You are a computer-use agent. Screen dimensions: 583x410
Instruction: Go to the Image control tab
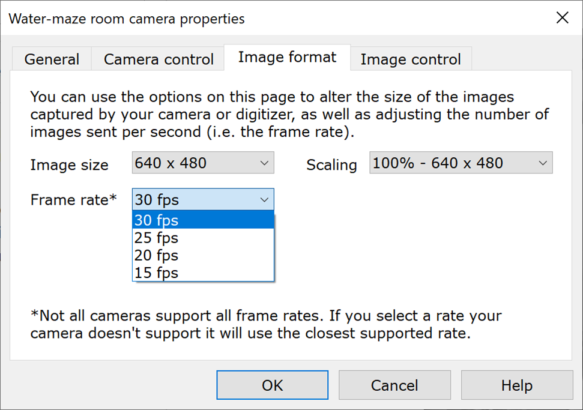410,59
